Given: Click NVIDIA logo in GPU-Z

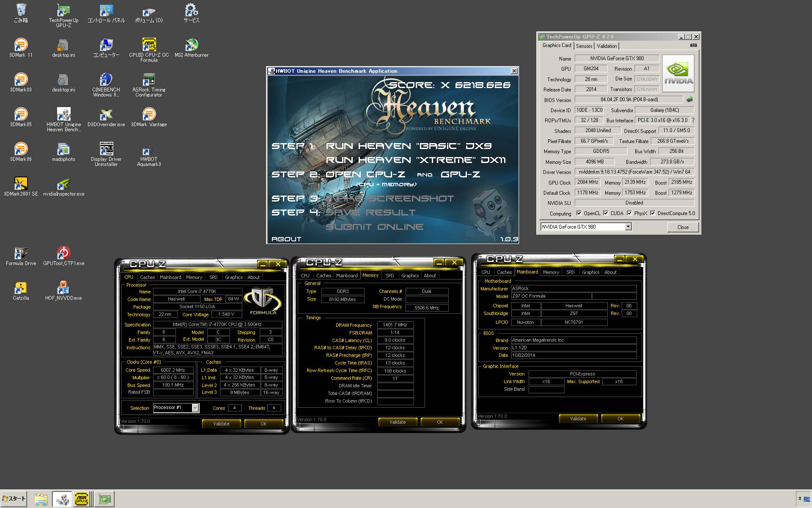Looking at the screenshot, I should click(678, 74).
